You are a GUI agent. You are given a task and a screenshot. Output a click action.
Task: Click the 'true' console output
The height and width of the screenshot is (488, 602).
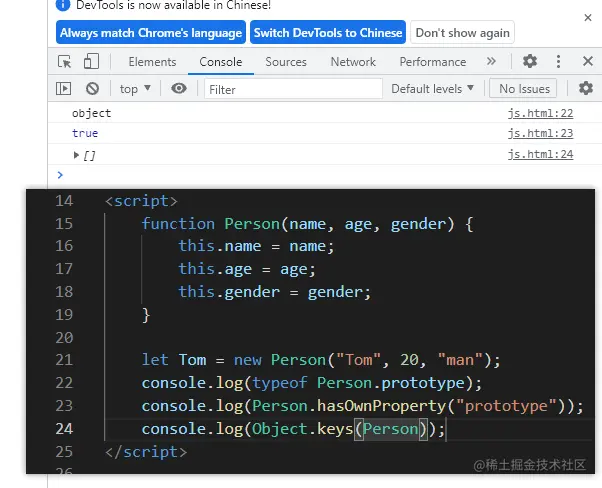85,133
